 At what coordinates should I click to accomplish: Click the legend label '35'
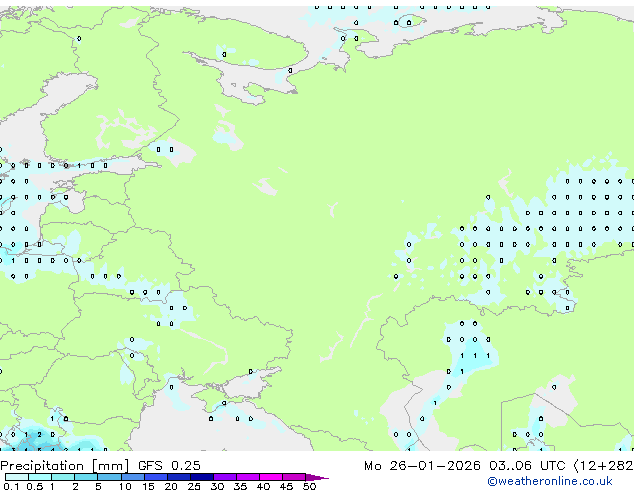click(x=240, y=486)
